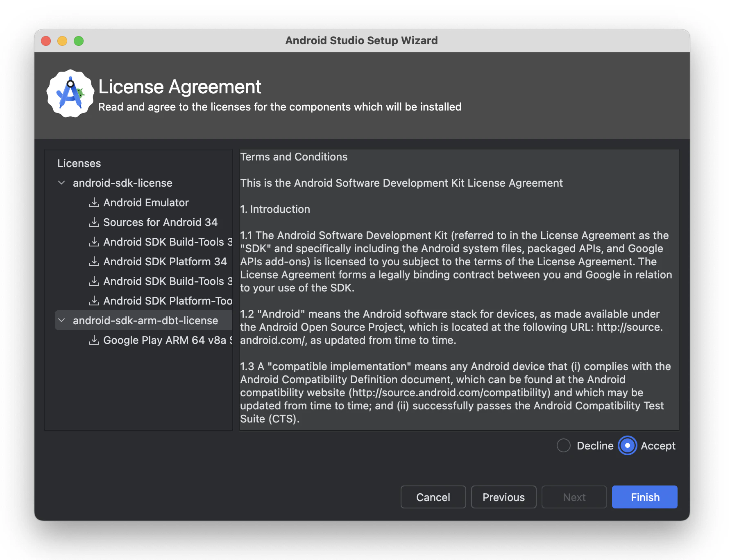
Task: Click the Android Studio Setup Wizard title
Action: click(362, 41)
